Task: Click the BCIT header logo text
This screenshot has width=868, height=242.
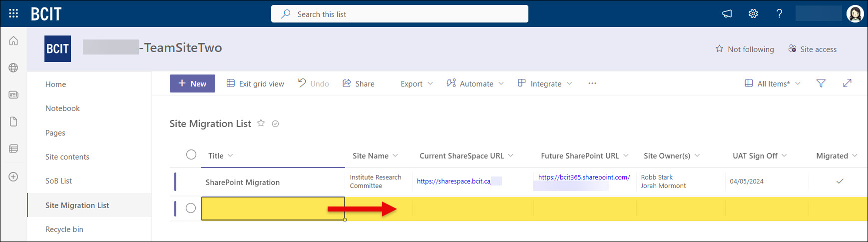Action: (46, 14)
